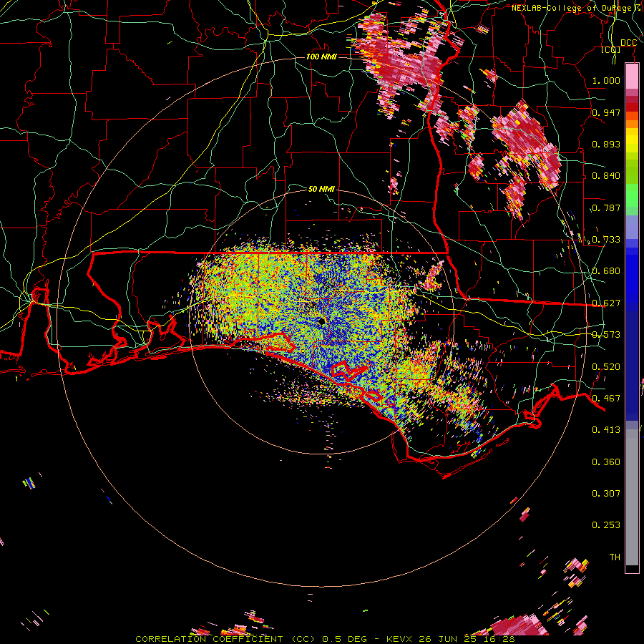Click the TH threshold legend label
Viewport: 644px width, 644px height.
[615, 557]
